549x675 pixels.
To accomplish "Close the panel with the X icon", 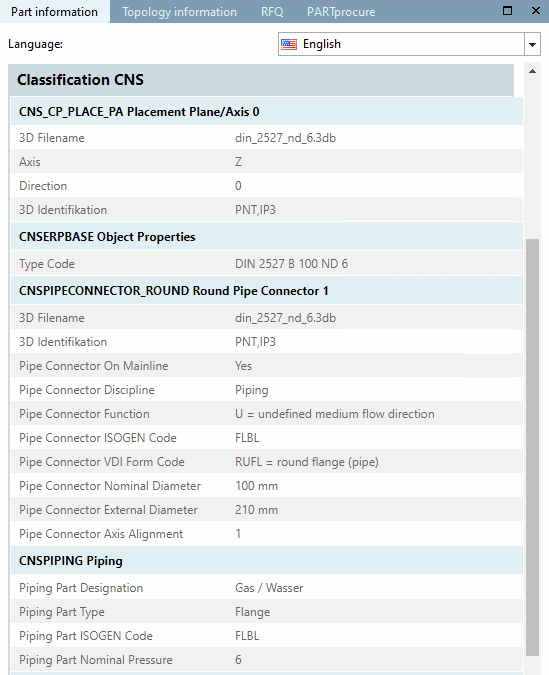I will pos(536,11).
